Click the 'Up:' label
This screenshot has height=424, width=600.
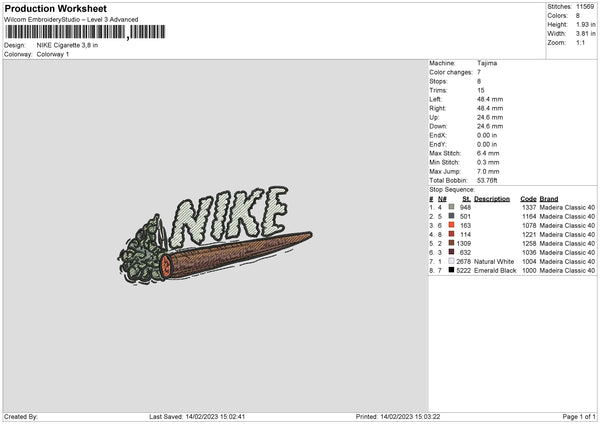point(434,117)
